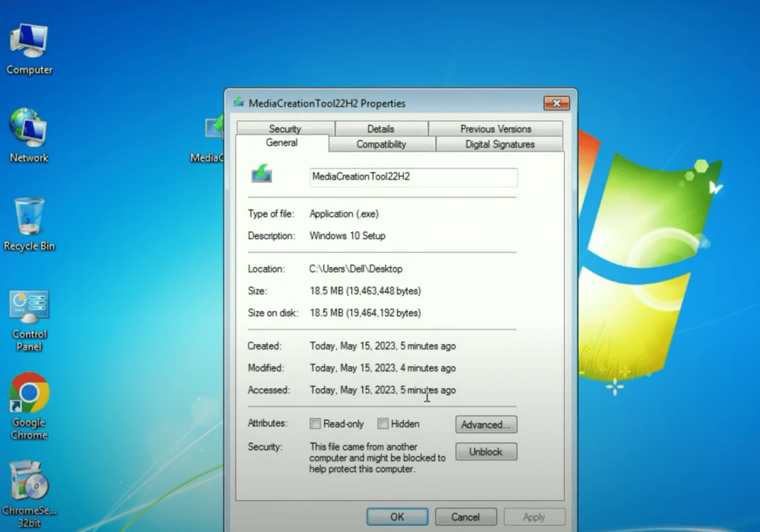760x532 pixels.
Task: View the Details tab
Action: pos(381,128)
